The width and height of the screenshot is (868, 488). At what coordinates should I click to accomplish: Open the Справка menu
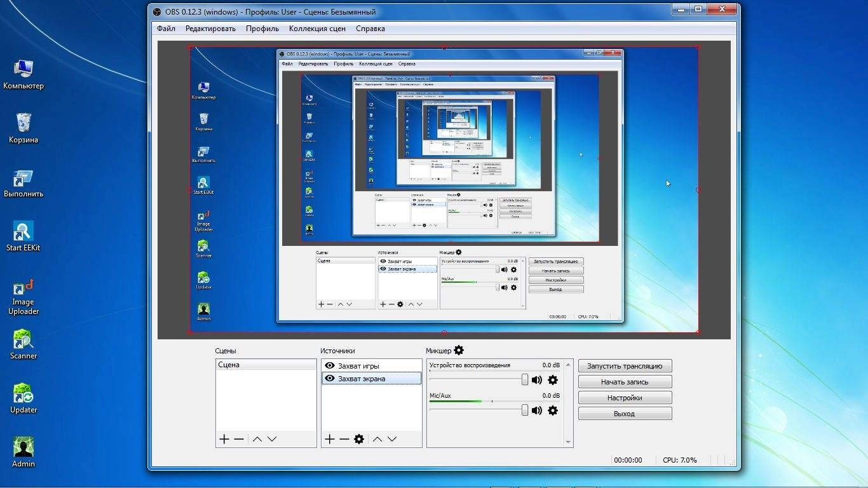point(370,29)
